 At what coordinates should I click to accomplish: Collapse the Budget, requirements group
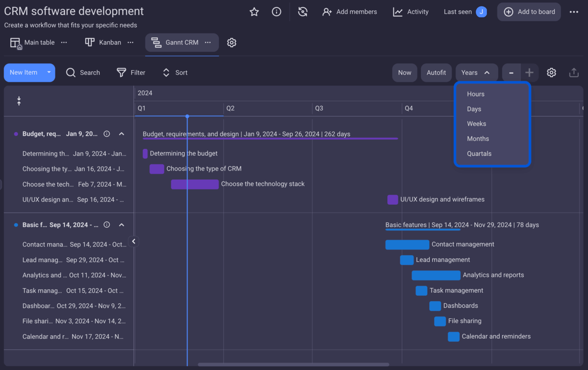point(122,134)
